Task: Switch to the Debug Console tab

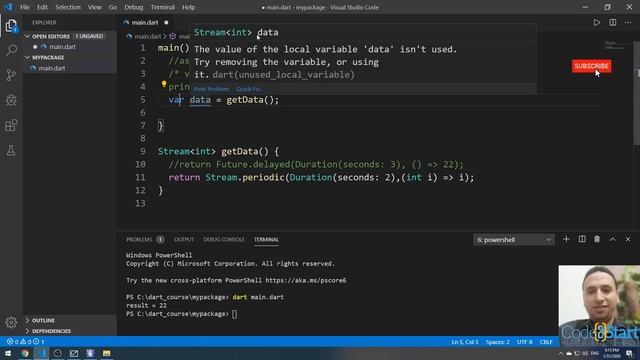Action: point(224,240)
